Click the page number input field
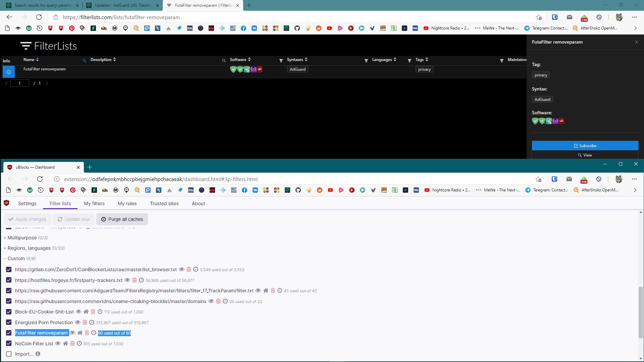644x362 pixels. tap(19, 83)
